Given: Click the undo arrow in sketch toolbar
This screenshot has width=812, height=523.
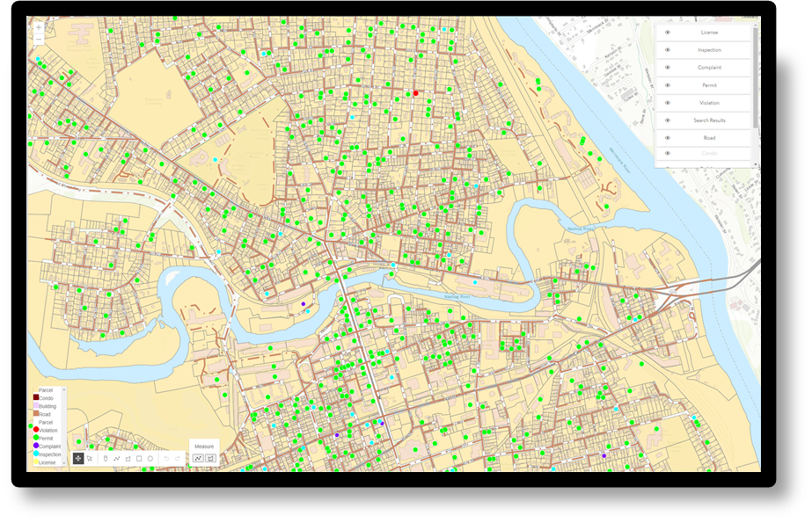Looking at the screenshot, I should (166, 458).
